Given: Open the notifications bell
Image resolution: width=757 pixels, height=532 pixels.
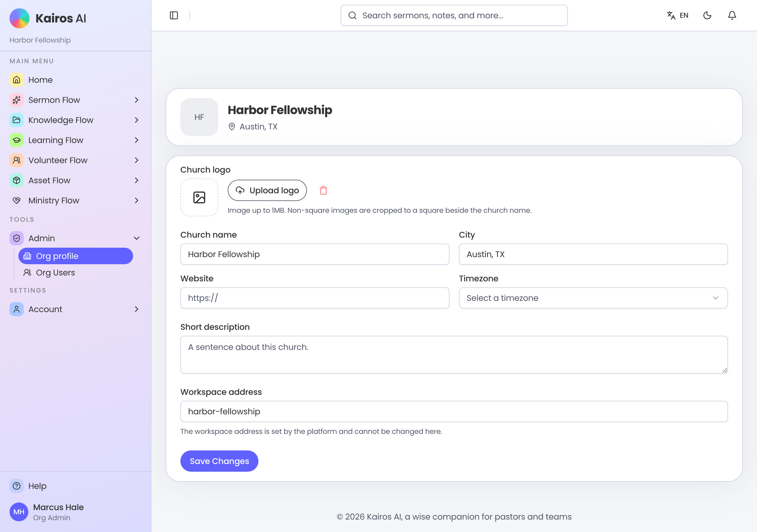Looking at the screenshot, I should (x=732, y=15).
